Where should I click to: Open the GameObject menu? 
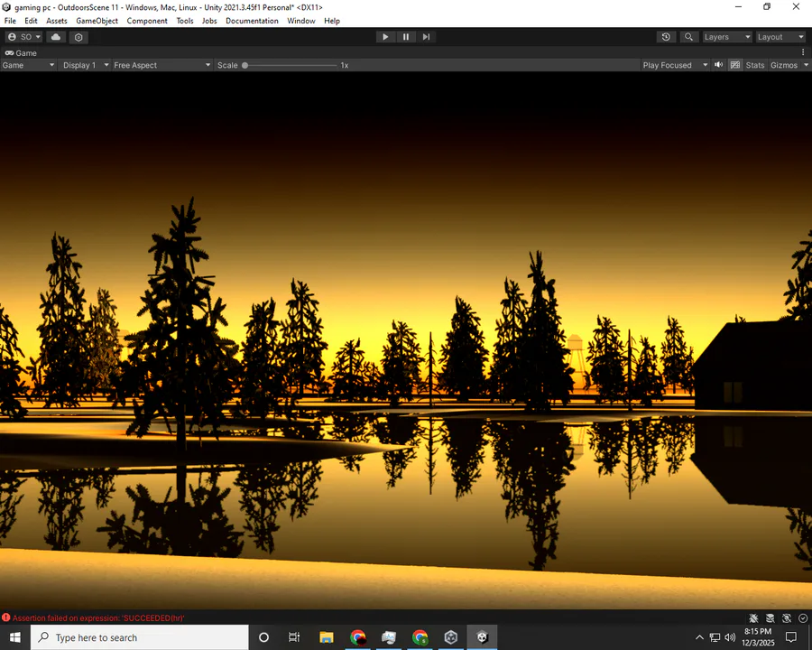point(97,21)
